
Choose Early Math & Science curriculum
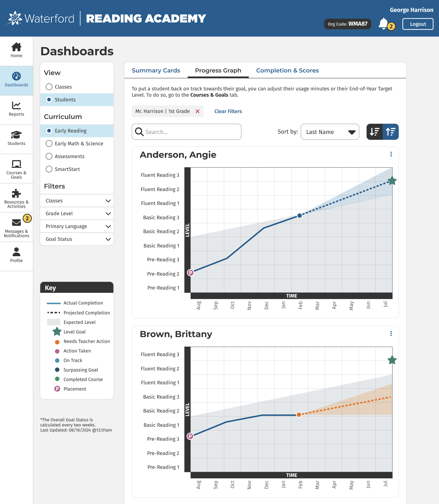coord(49,144)
